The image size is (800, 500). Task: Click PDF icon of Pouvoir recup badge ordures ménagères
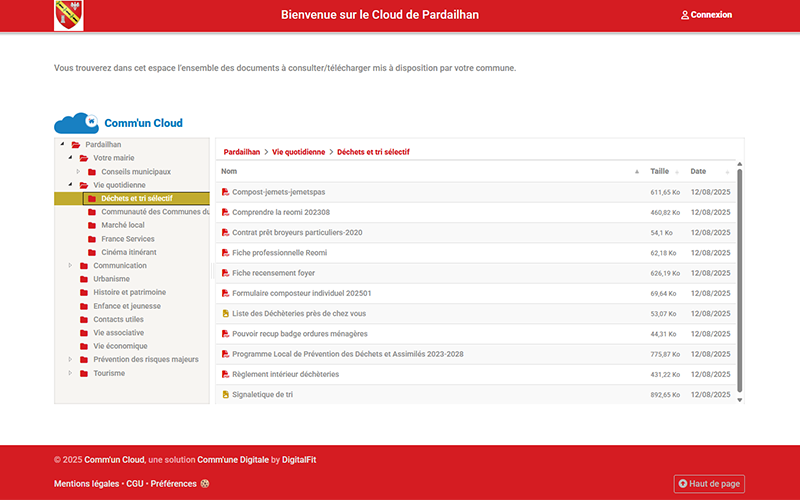tap(225, 334)
